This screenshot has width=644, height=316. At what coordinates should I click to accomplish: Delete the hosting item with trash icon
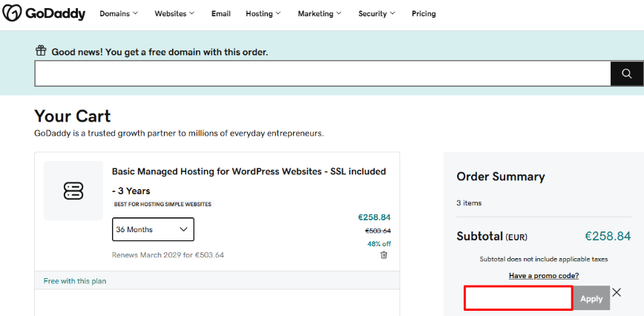click(x=384, y=255)
